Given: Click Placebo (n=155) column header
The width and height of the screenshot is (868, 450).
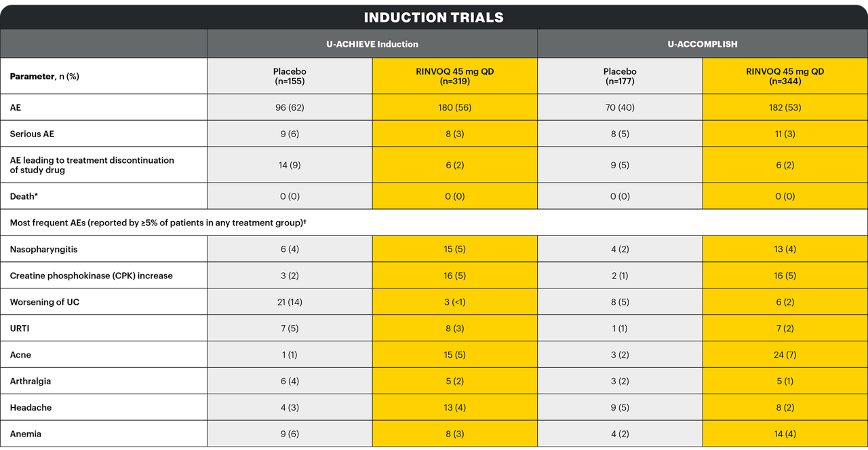Looking at the screenshot, I should tap(290, 76).
